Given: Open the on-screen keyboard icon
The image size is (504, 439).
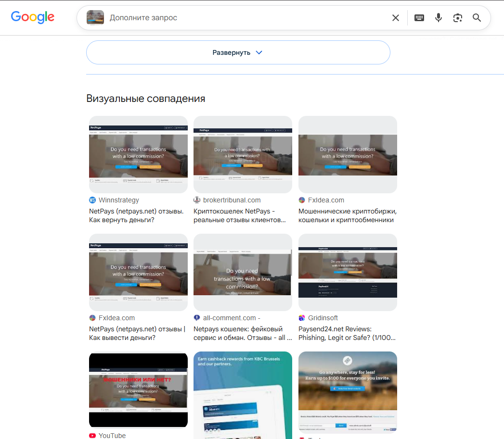Looking at the screenshot, I should 419,18.
